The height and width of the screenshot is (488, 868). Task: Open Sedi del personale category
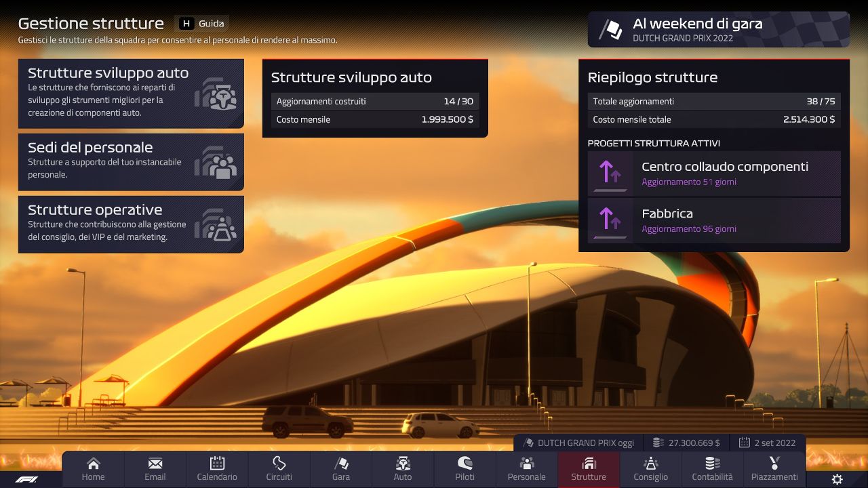coord(131,162)
